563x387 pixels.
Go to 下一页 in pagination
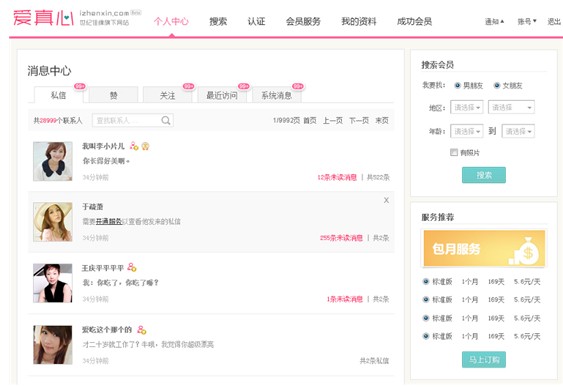click(359, 120)
